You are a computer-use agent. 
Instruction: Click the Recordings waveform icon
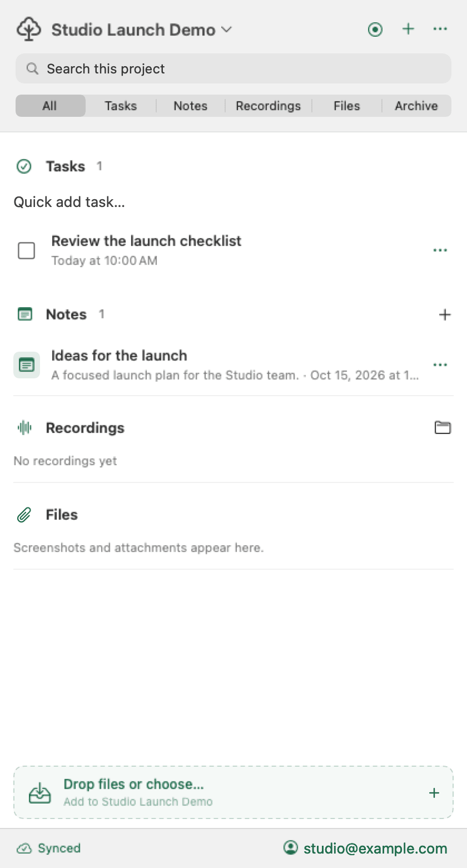pos(24,428)
